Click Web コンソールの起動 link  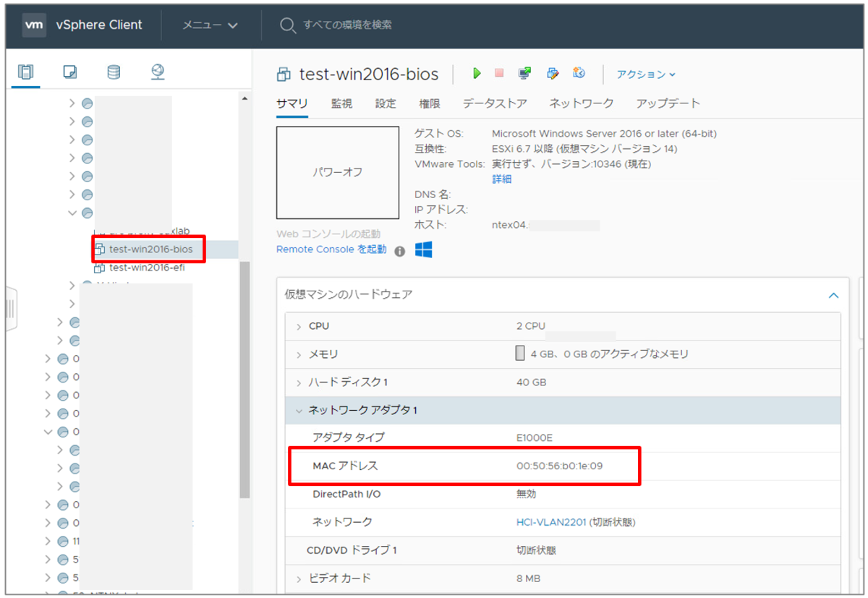328,234
